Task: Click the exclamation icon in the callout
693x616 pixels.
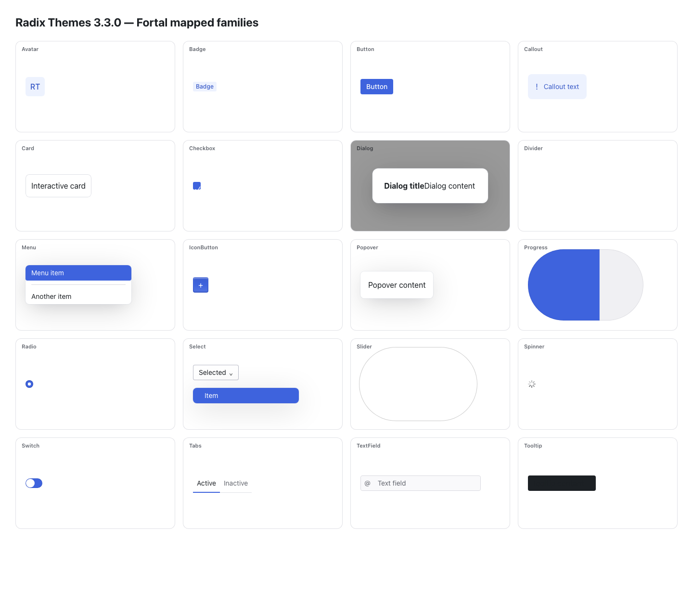Action: tap(537, 87)
